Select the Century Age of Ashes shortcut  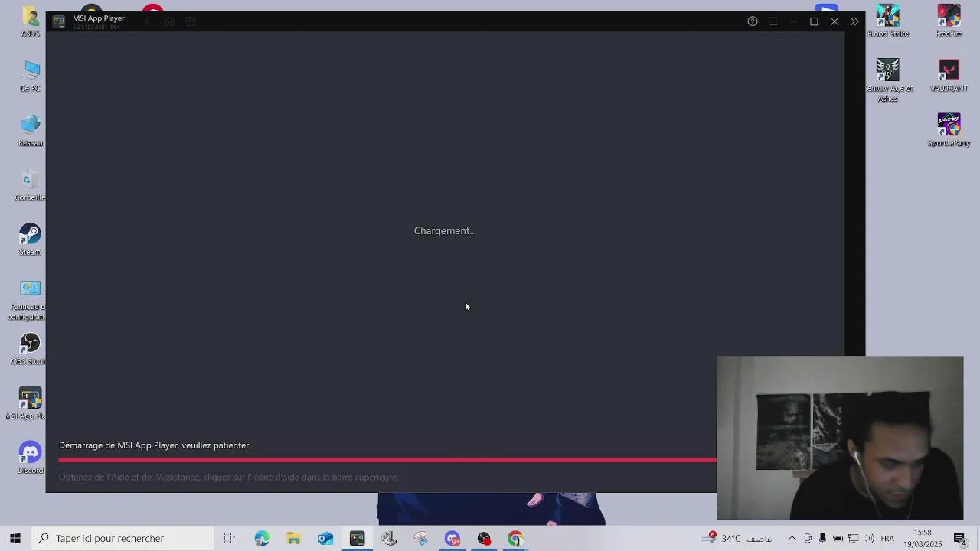pyautogui.click(x=887, y=81)
